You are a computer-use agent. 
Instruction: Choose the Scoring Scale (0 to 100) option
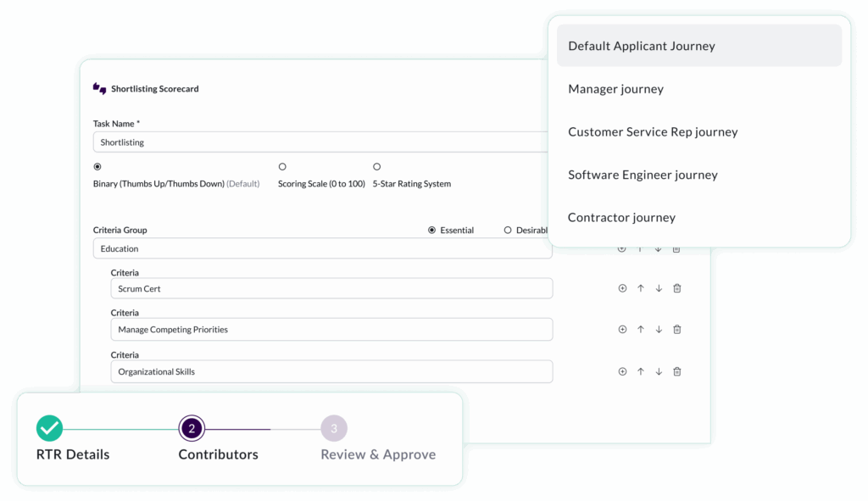click(282, 167)
